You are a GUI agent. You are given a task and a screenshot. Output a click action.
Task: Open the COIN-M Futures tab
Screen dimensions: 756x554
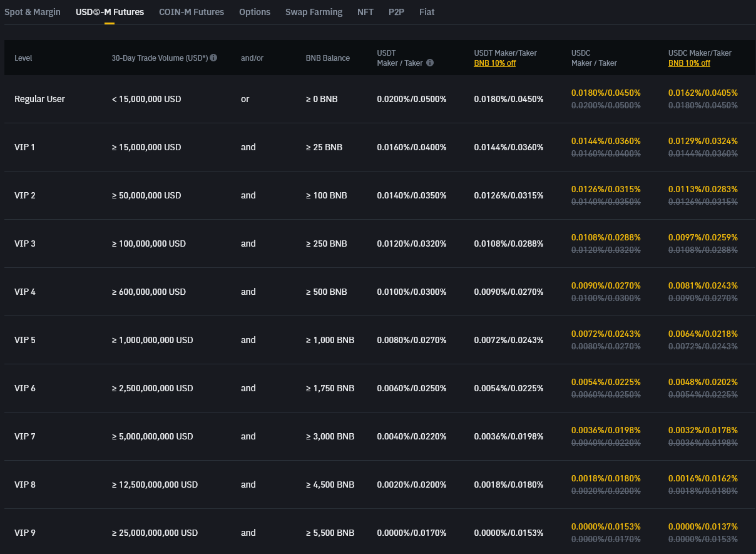tap(192, 12)
